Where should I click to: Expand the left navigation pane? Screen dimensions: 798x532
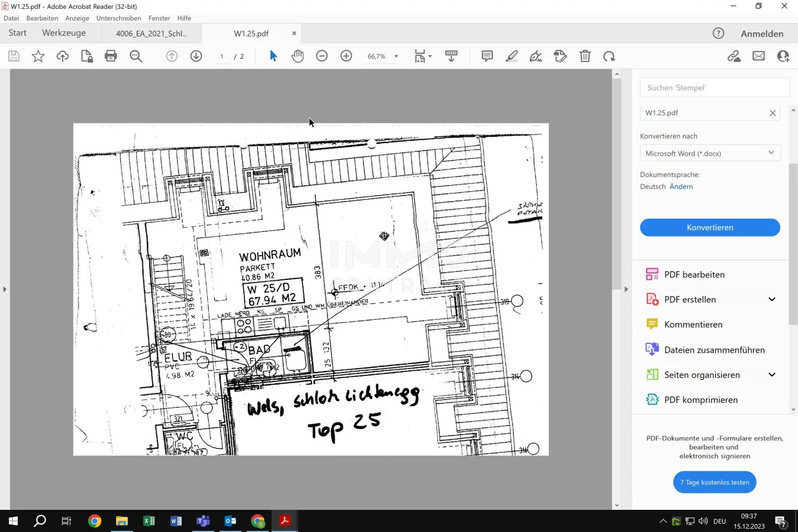pyautogui.click(x=5, y=289)
